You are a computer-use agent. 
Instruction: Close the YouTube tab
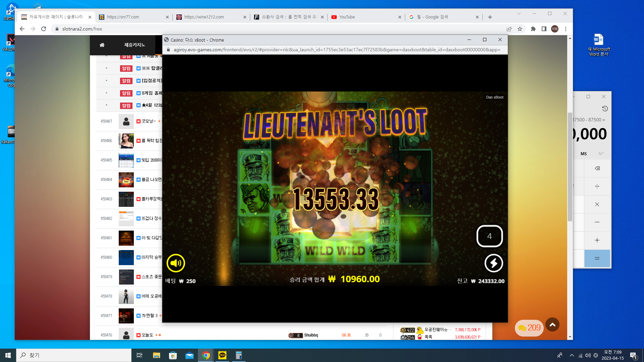(x=400, y=17)
